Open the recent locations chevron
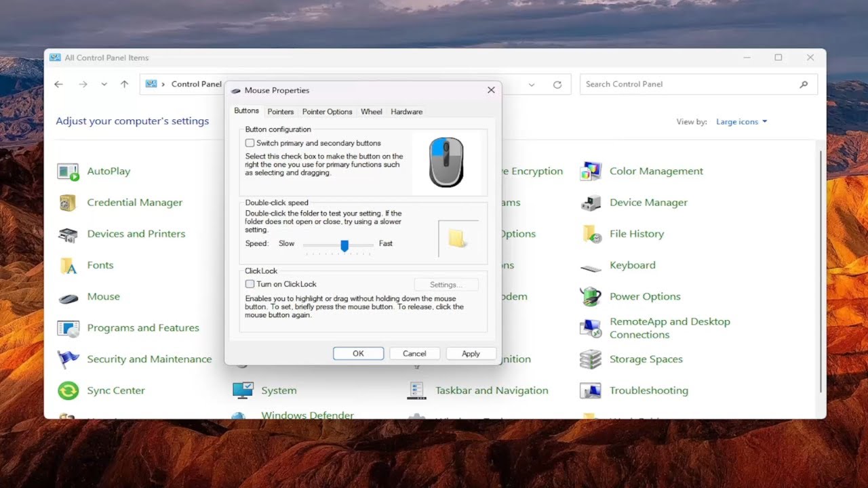This screenshot has height=488, width=868. (x=103, y=84)
